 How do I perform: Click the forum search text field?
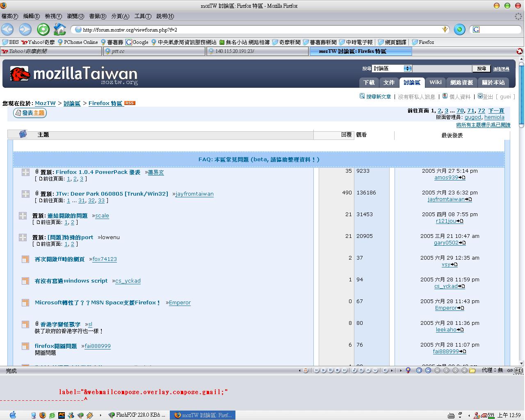point(442,68)
